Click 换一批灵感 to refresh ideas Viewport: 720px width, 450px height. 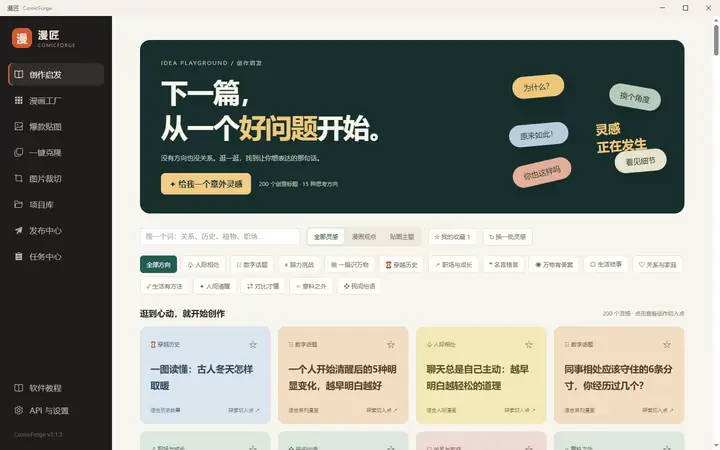[507, 237]
